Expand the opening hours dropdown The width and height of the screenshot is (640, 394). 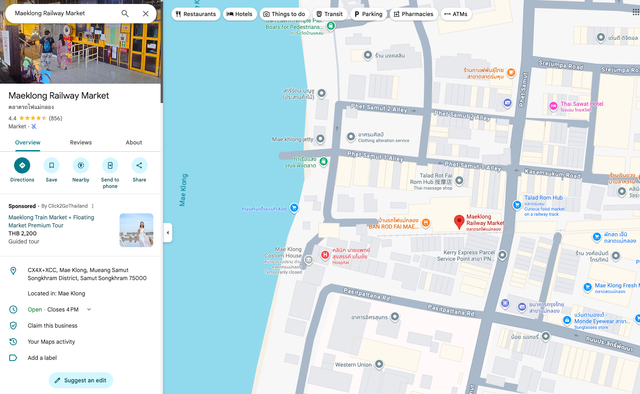click(x=89, y=309)
